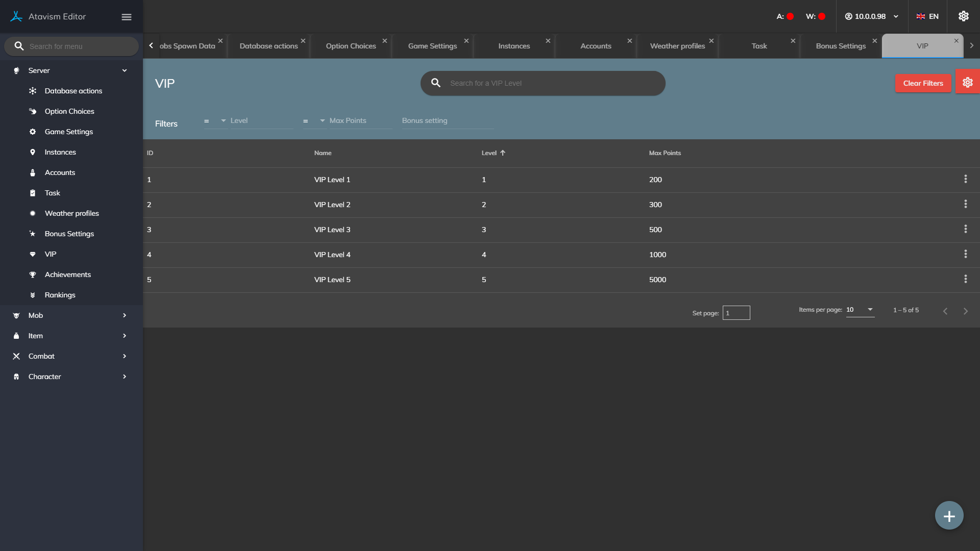This screenshot has height=551, width=980.
Task: Open the Achievements trophy menu item
Action: pyautogui.click(x=67, y=274)
